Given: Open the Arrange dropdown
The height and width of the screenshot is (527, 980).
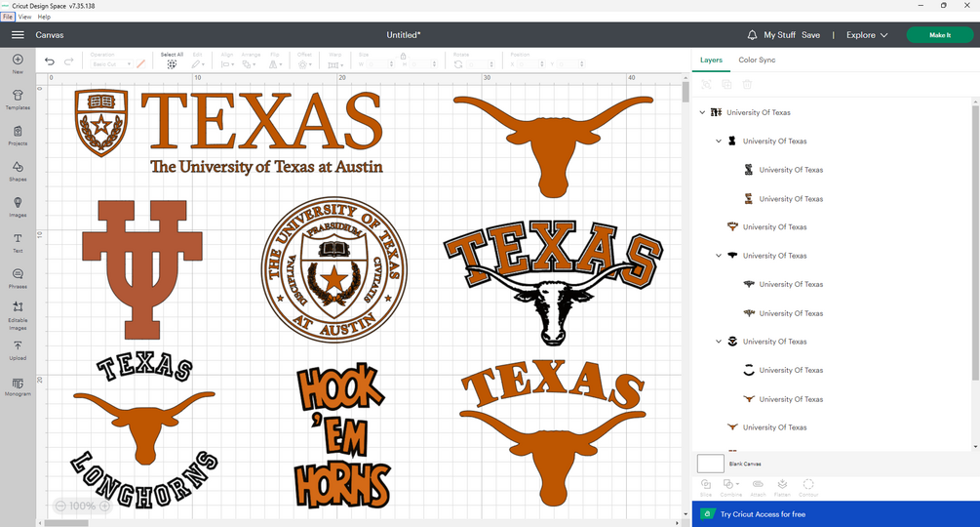Looking at the screenshot, I should (x=249, y=64).
